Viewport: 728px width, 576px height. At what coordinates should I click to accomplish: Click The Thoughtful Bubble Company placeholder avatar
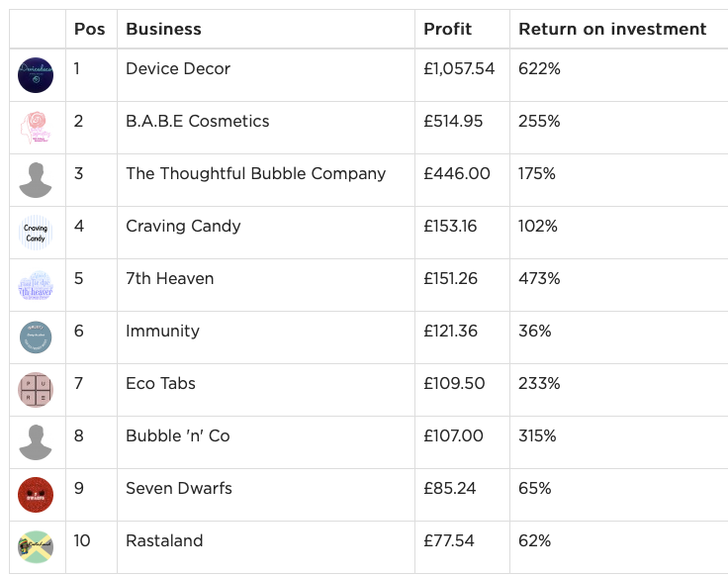point(36,180)
